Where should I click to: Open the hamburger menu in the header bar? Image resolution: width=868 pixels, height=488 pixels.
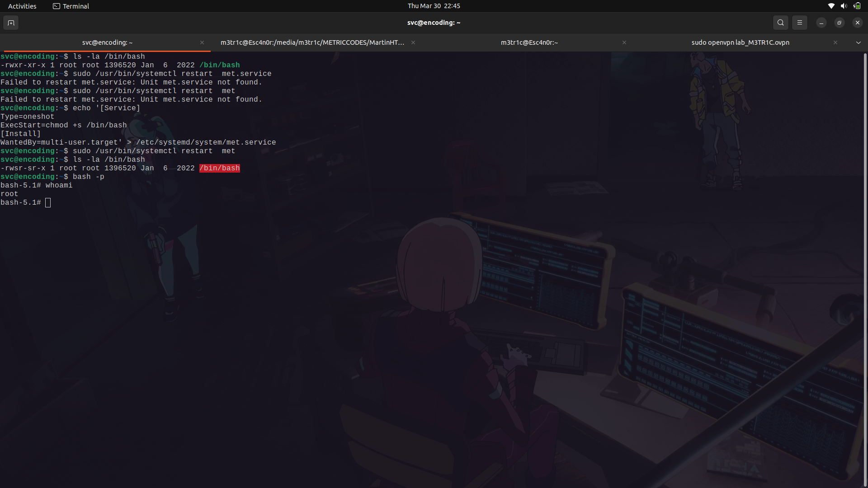[800, 23]
